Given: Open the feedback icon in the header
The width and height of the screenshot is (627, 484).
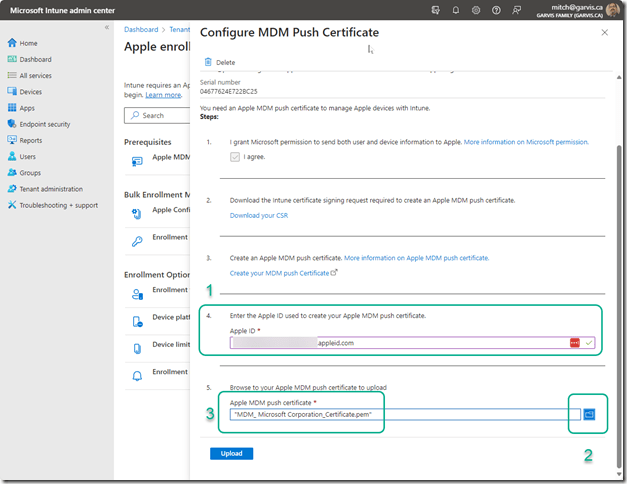Looking at the screenshot, I should 516,10.
